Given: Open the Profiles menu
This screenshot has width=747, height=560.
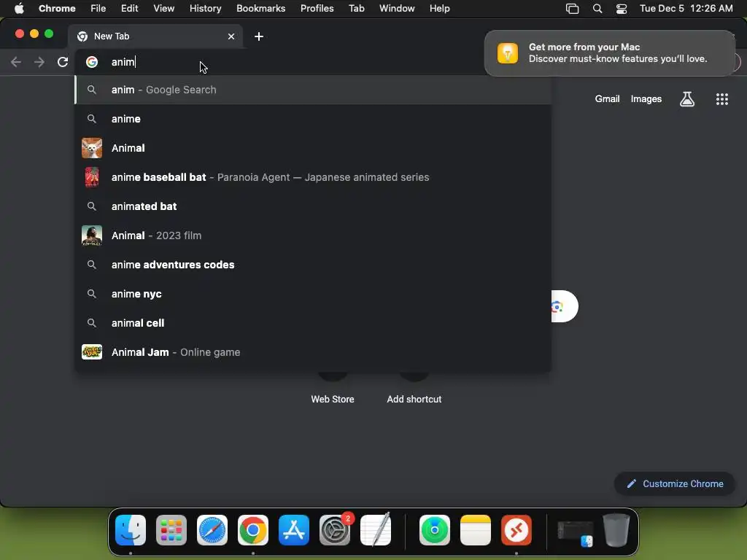Looking at the screenshot, I should click(x=317, y=9).
